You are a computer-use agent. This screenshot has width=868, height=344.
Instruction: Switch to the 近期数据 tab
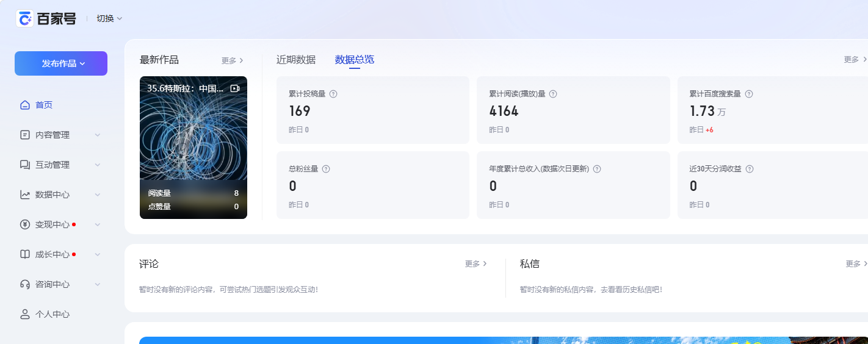tap(296, 60)
